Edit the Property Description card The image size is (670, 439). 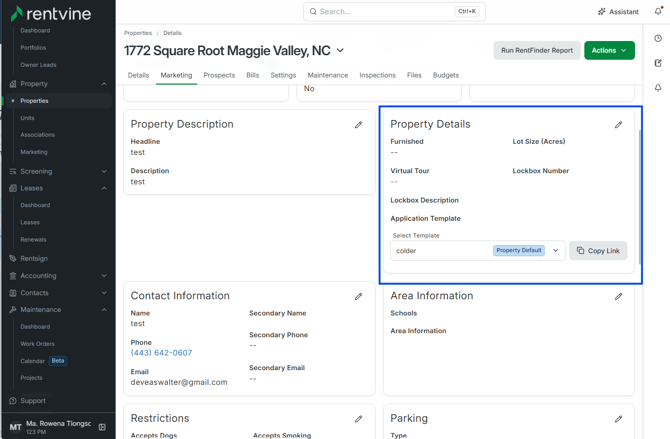[359, 125]
